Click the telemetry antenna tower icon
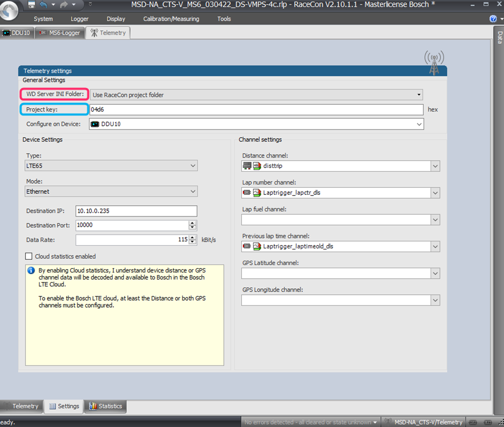This screenshot has height=427, width=504. [434, 63]
